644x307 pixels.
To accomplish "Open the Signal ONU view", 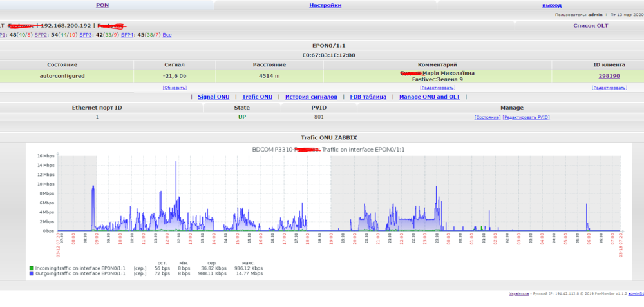I will click(x=213, y=97).
